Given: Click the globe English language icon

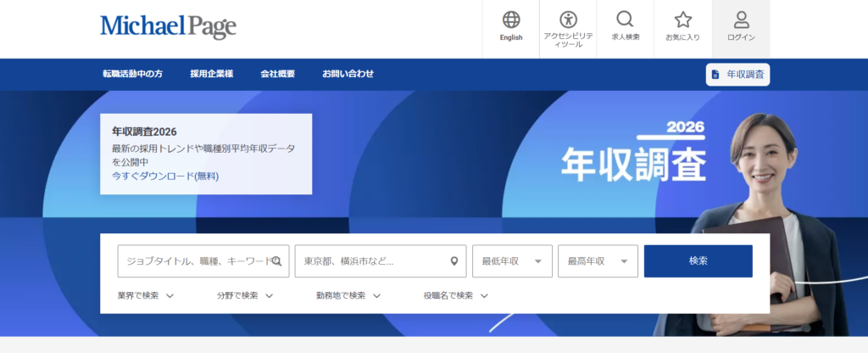Looking at the screenshot, I should click(510, 20).
